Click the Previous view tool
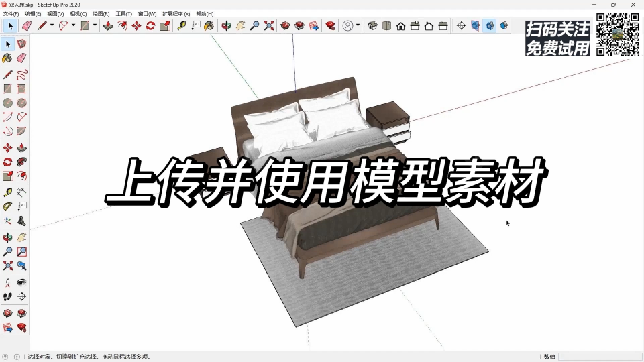Image resolution: width=644 pixels, height=362 pixels. pos(21,265)
